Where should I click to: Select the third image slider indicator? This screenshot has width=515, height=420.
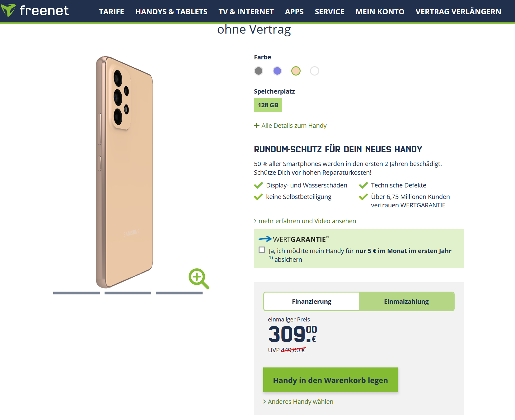pyautogui.click(x=179, y=293)
